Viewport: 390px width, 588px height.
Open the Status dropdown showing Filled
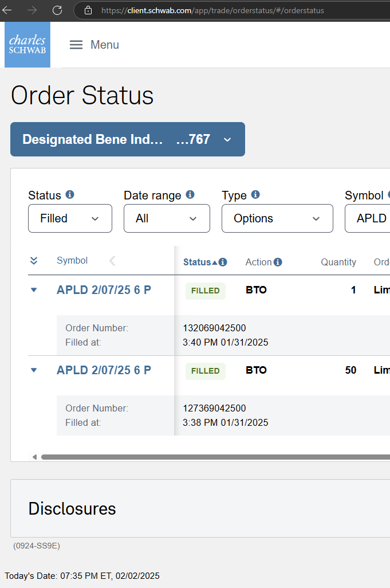(x=70, y=218)
